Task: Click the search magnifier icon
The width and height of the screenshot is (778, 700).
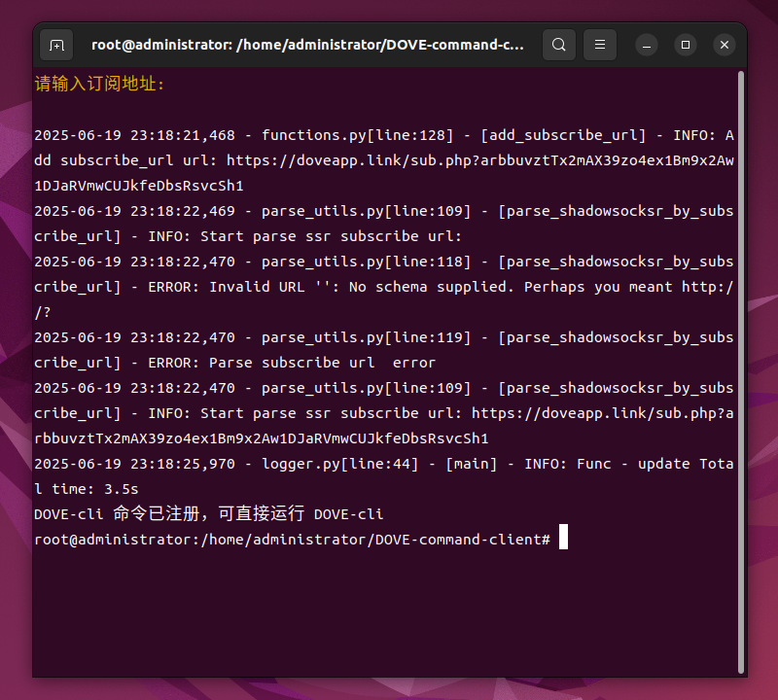Action: (559, 45)
